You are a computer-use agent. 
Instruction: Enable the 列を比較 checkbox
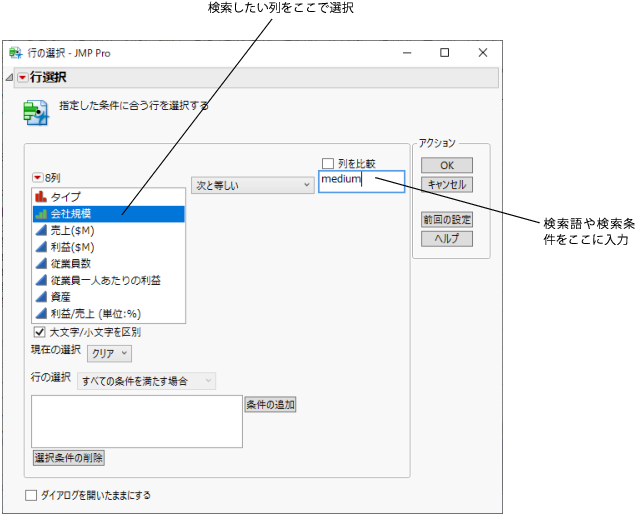328,164
